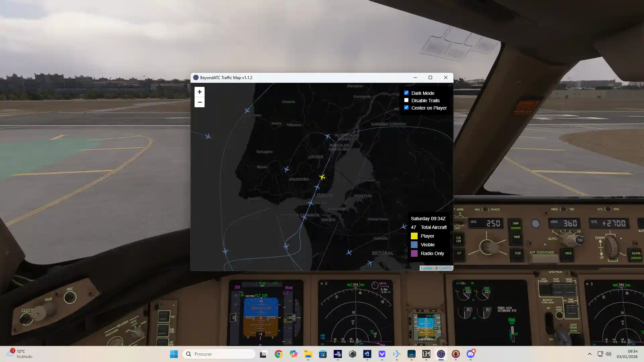
Task: Click the HDG 360 heading display
Action: pos(564,223)
